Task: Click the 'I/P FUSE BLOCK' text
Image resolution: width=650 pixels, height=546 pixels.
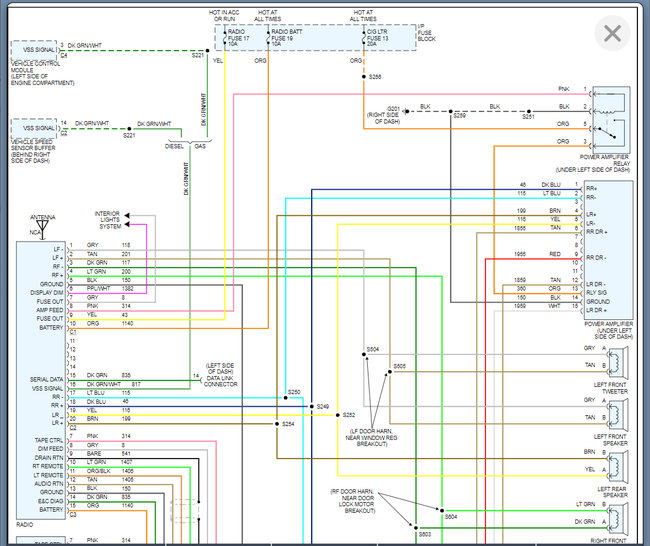Action: pyautogui.click(x=426, y=32)
